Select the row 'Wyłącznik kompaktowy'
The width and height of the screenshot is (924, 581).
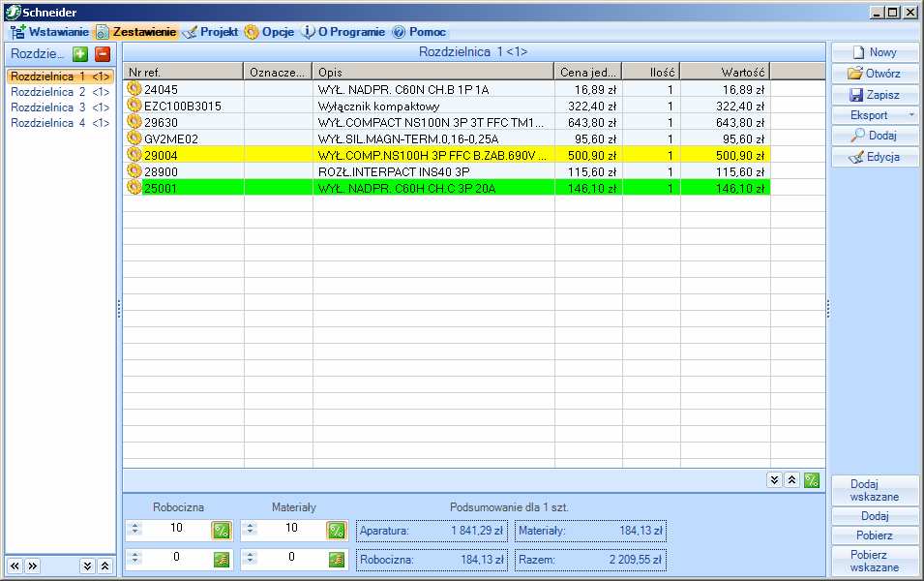coord(447,107)
